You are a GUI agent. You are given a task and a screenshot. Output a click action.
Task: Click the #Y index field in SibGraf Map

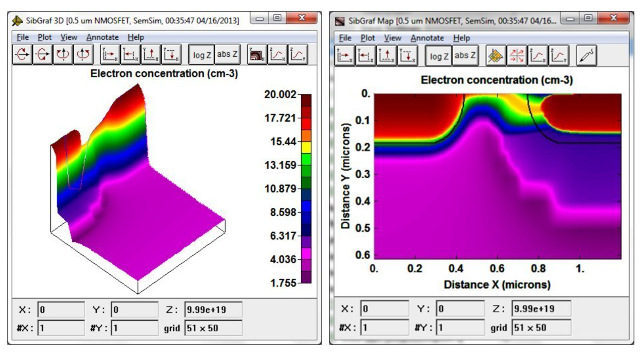[460, 327]
